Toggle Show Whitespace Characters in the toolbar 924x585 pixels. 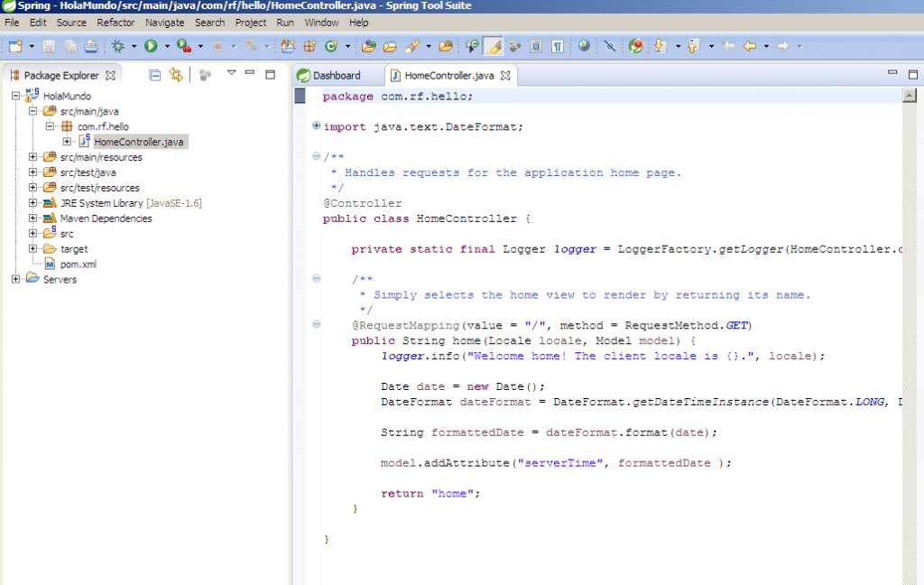tap(558, 45)
